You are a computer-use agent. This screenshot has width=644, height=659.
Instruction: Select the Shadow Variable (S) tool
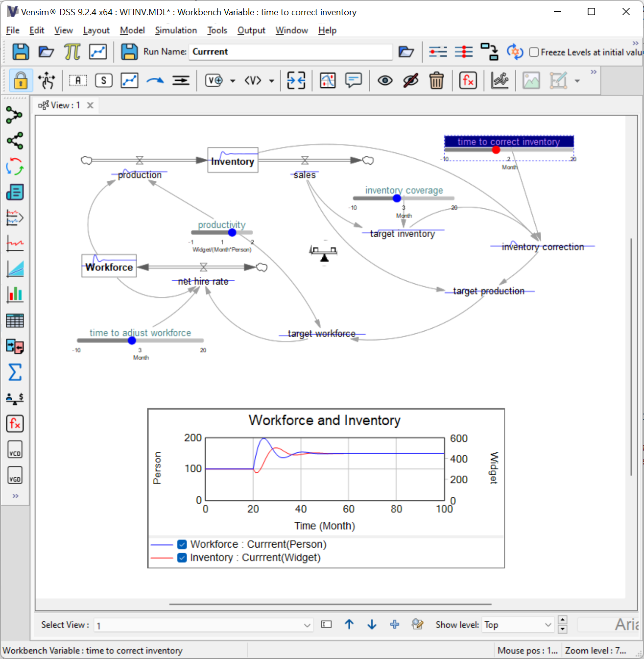103,80
